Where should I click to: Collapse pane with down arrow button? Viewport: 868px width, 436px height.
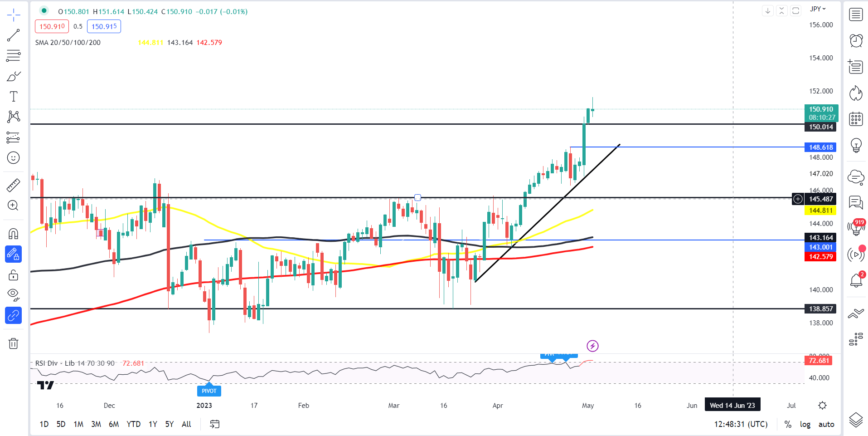(768, 10)
